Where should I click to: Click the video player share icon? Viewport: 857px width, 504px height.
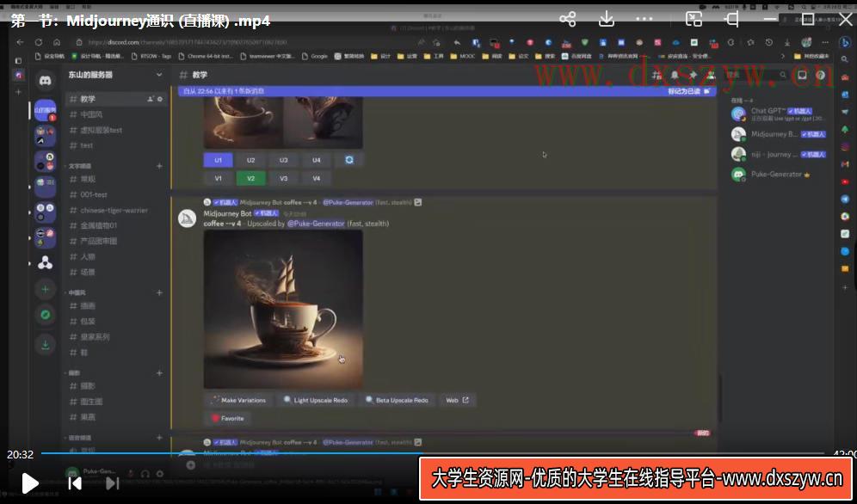tap(568, 19)
